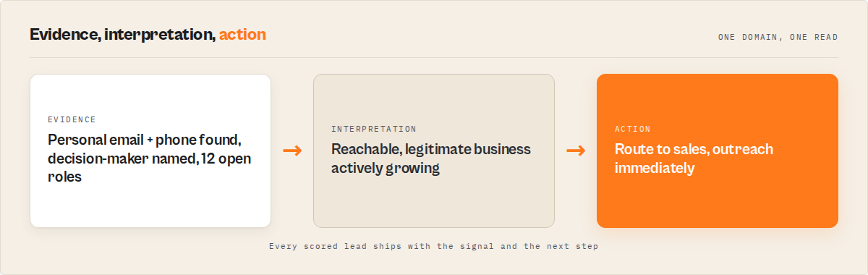This screenshot has width=868, height=275.
Task: Select the beige Interpretation card
Action: (434, 151)
